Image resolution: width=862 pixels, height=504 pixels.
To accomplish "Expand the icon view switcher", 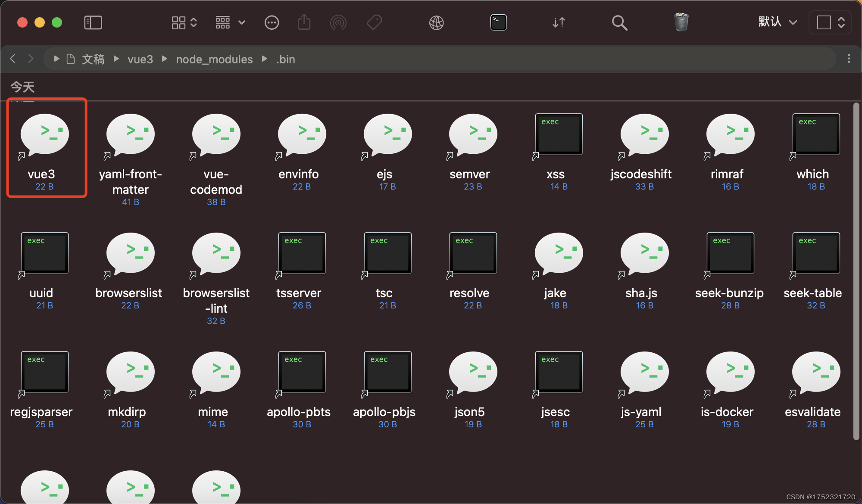I will tap(184, 22).
